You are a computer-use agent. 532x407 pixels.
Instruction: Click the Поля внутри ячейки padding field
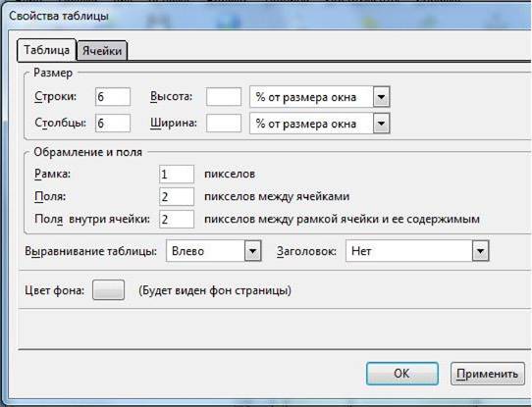click(177, 220)
